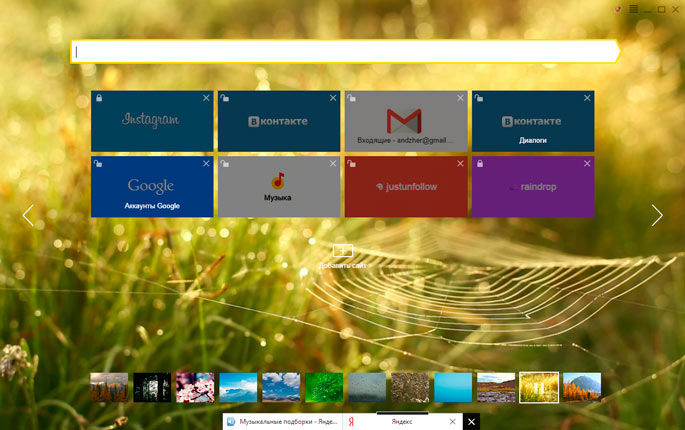
Task: Click the red extension icon at top right
Action: (x=618, y=9)
